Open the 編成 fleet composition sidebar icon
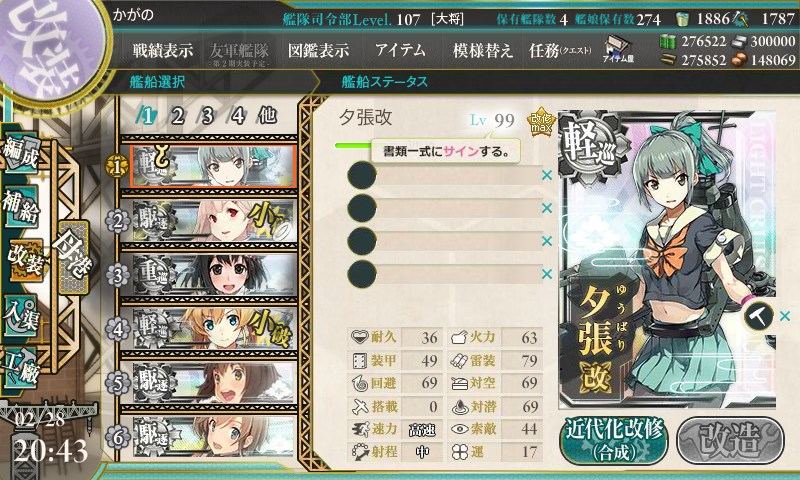800x480 pixels. pyautogui.click(x=21, y=153)
